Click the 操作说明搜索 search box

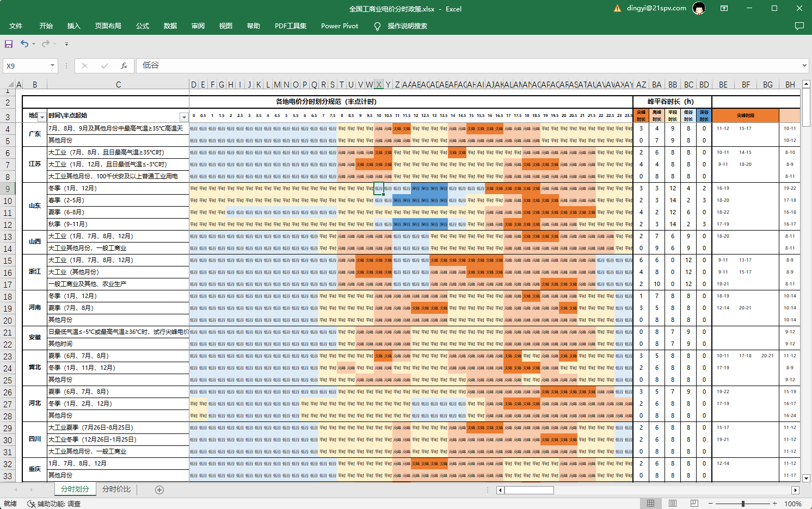pos(407,26)
